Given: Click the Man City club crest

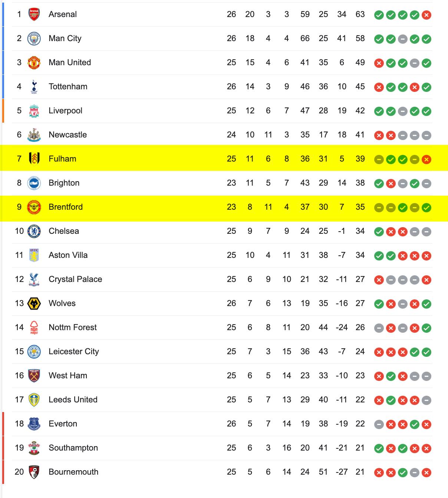Looking at the screenshot, I should click(34, 39).
